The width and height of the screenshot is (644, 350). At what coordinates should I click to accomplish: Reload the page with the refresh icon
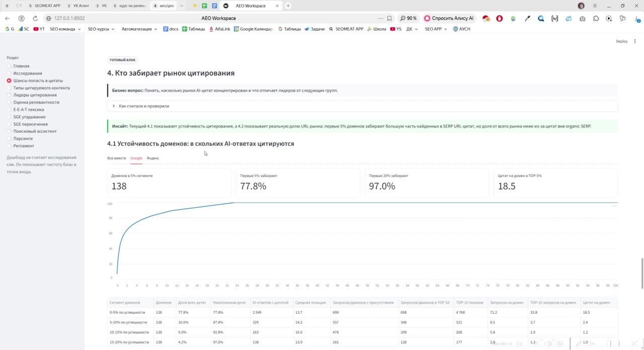(35, 18)
